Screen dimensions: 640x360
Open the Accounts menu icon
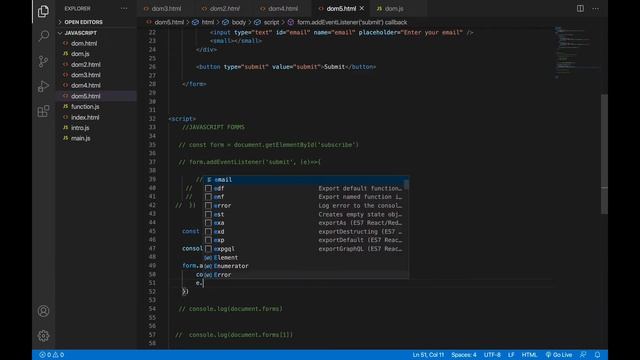point(43,311)
